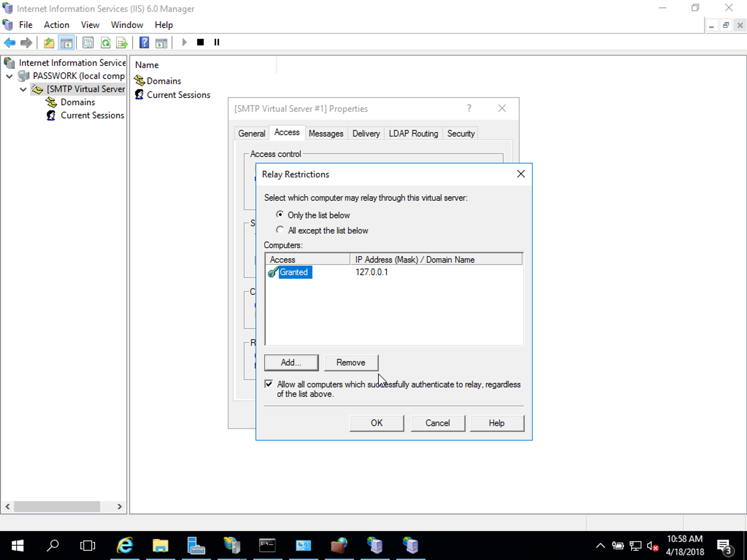Expand the PASSWORK local computer node

pos(9,76)
